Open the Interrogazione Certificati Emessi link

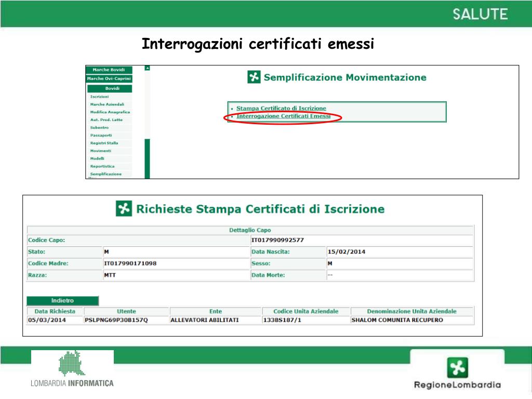click(x=283, y=116)
